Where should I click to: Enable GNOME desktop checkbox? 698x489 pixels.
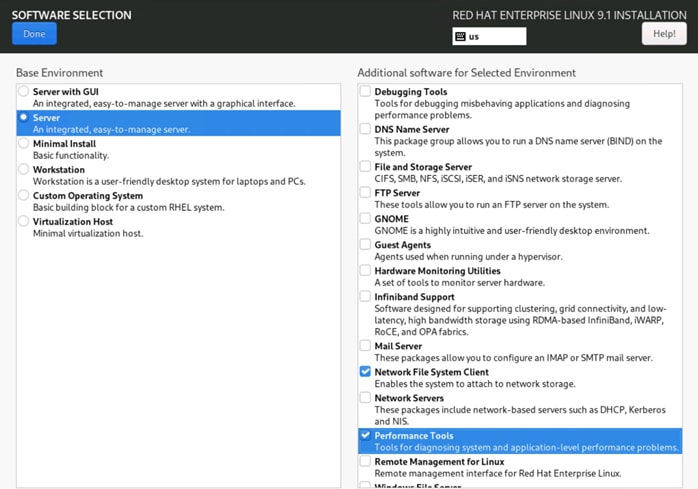365,218
